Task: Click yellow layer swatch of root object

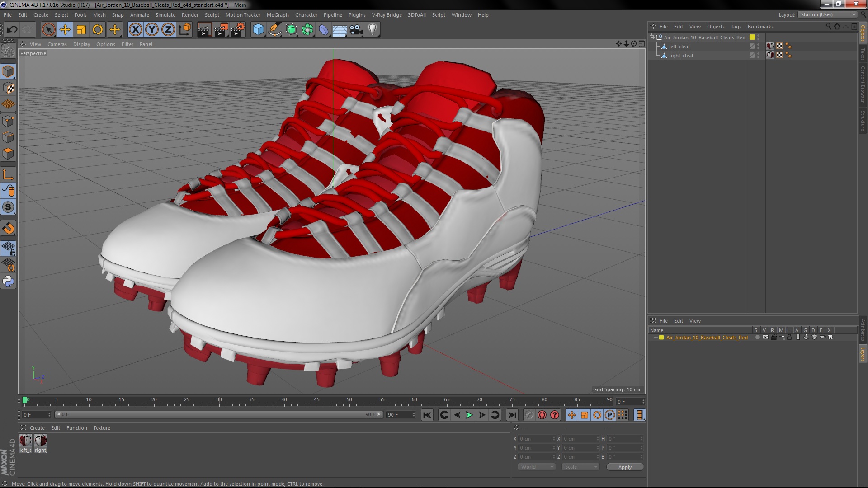Action: [x=752, y=38]
